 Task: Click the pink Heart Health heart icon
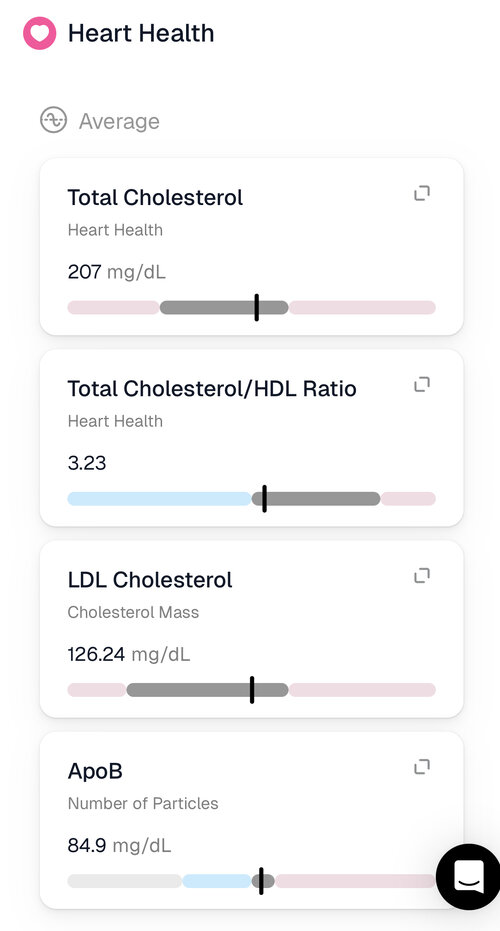coord(40,33)
